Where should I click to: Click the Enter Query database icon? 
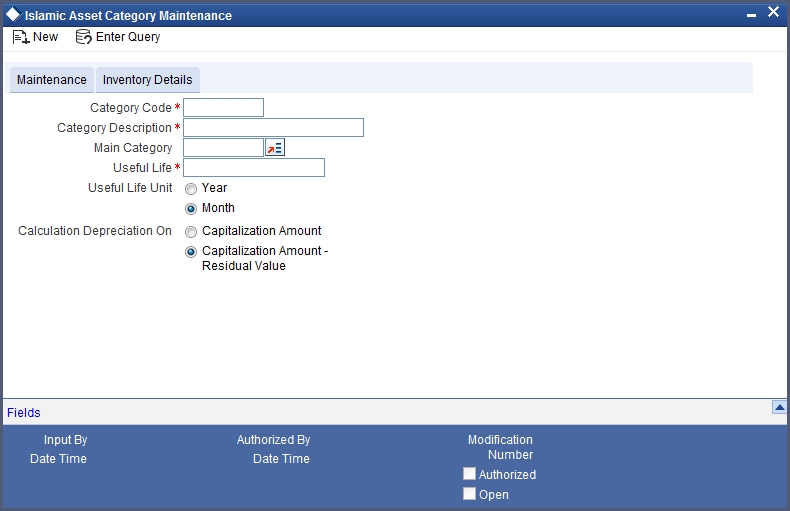pos(84,37)
